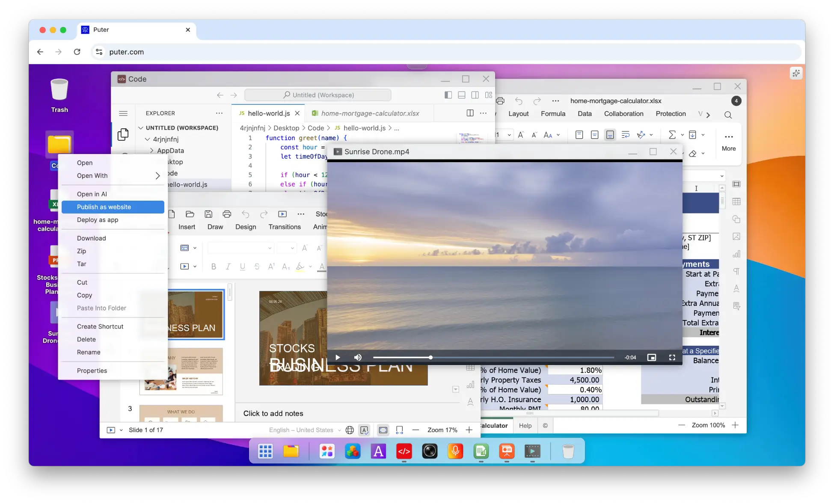Click the open folder icon in presentation toolbar
Image resolution: width=834 pixels, height=504 pixels.
[190, 214]
